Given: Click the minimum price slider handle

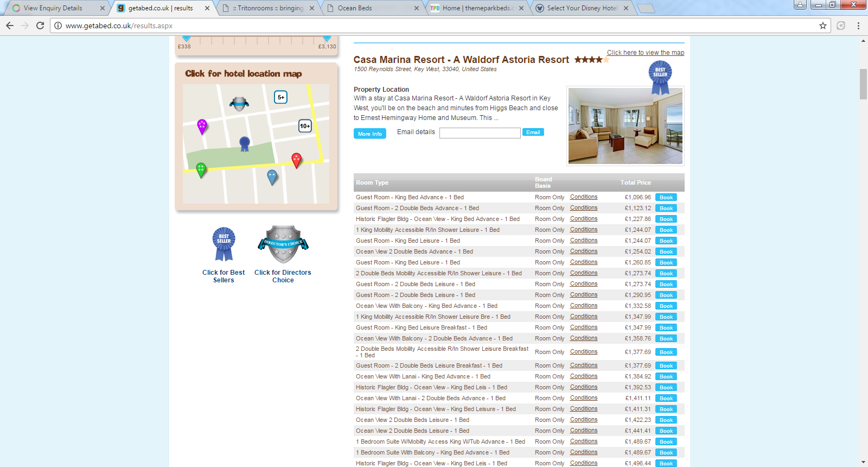Looking at the screenshot, I should [x=186, y=39].
